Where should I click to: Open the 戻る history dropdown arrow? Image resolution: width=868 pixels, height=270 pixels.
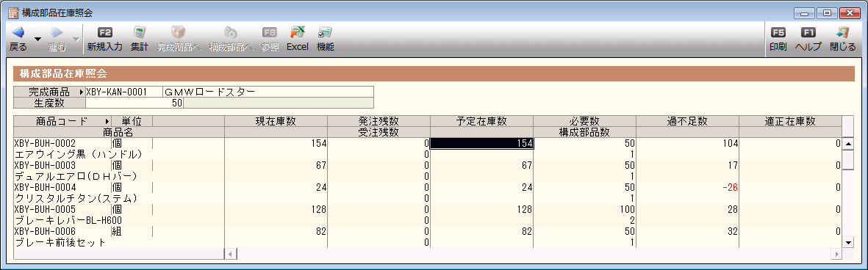pos(37,39)
